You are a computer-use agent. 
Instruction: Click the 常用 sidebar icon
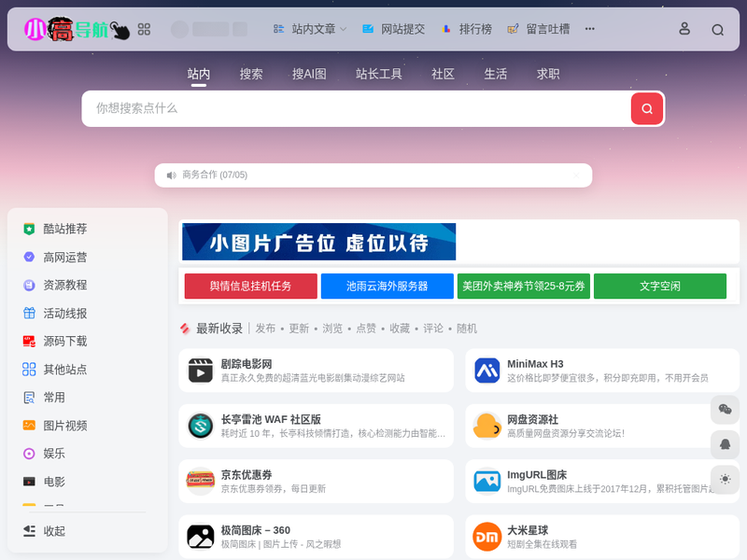click(x=29, y=398)
